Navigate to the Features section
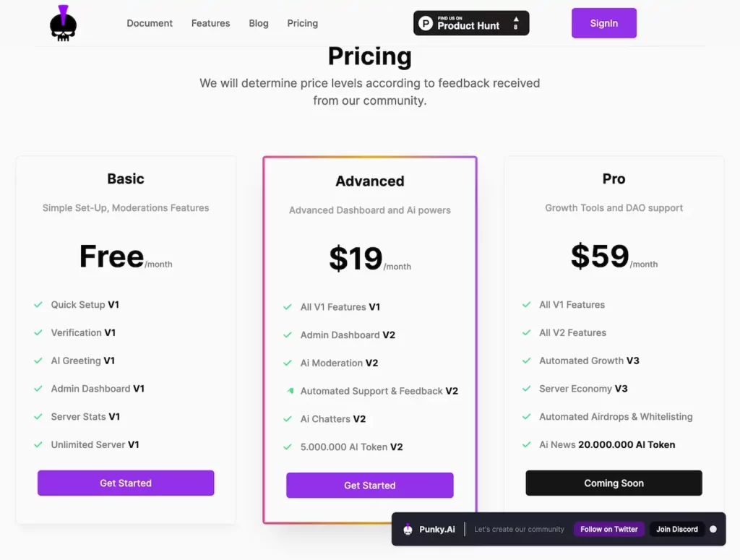The image size is (740, 560). tap(210, 23)
